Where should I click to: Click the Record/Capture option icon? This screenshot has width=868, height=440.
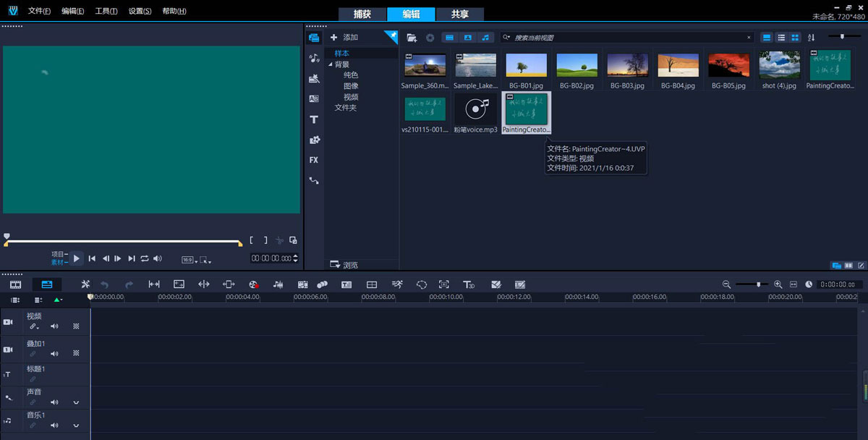[253, 284]
